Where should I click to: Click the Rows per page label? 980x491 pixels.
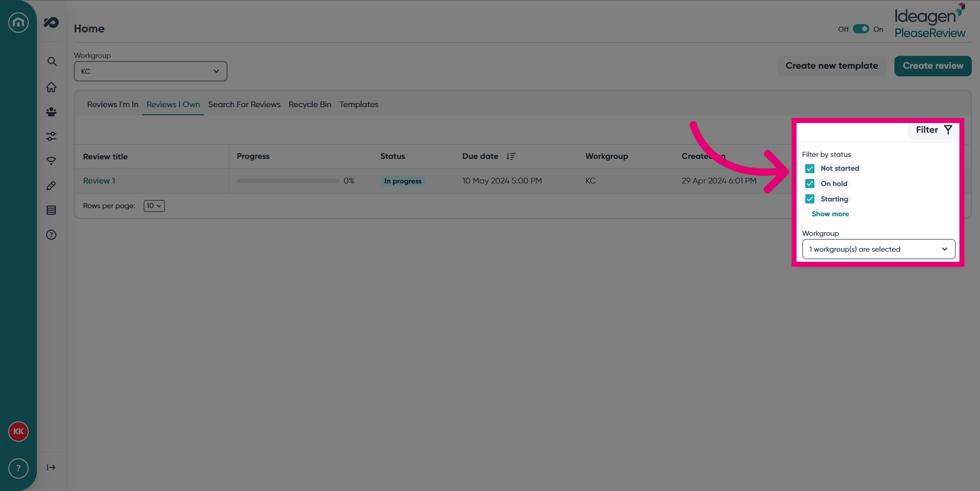[x=109, y=206]
